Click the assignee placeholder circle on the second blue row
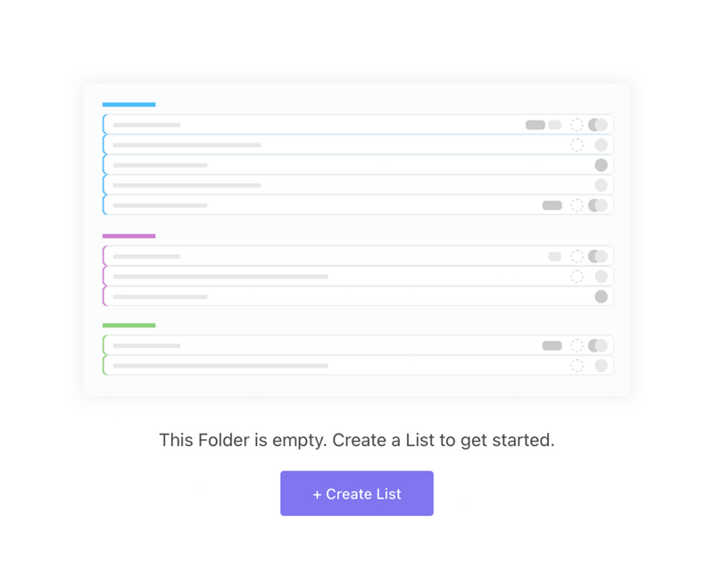 click(577, 145)
